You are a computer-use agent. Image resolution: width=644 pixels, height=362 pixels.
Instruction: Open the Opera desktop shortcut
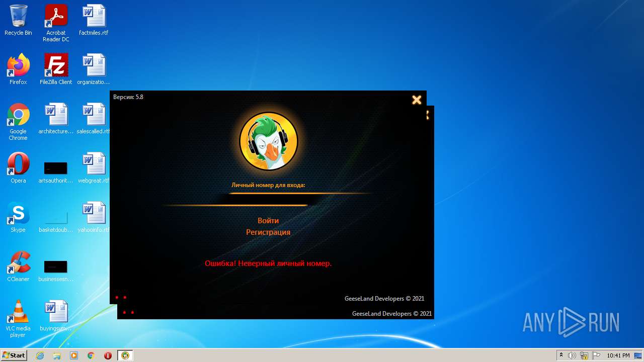(18, 168)
